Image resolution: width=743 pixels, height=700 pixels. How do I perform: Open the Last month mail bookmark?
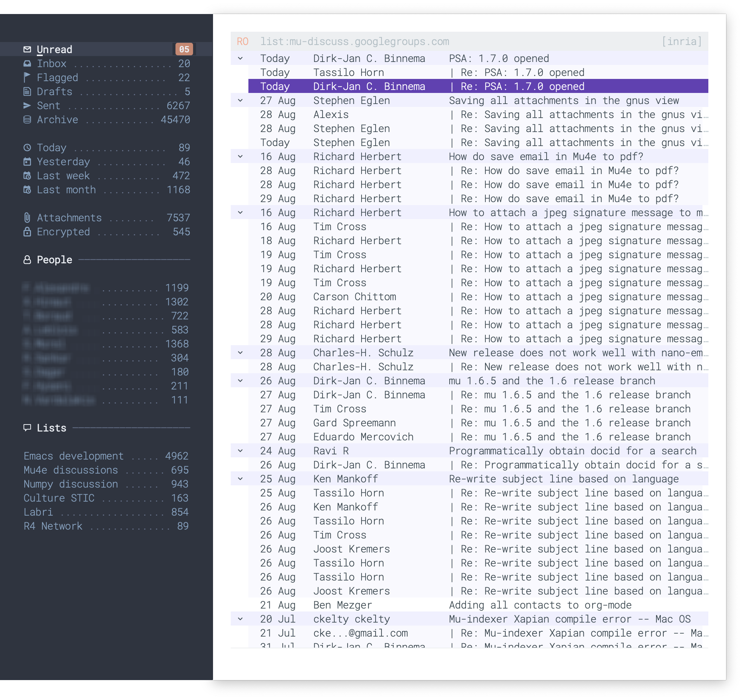coord(66,190)
